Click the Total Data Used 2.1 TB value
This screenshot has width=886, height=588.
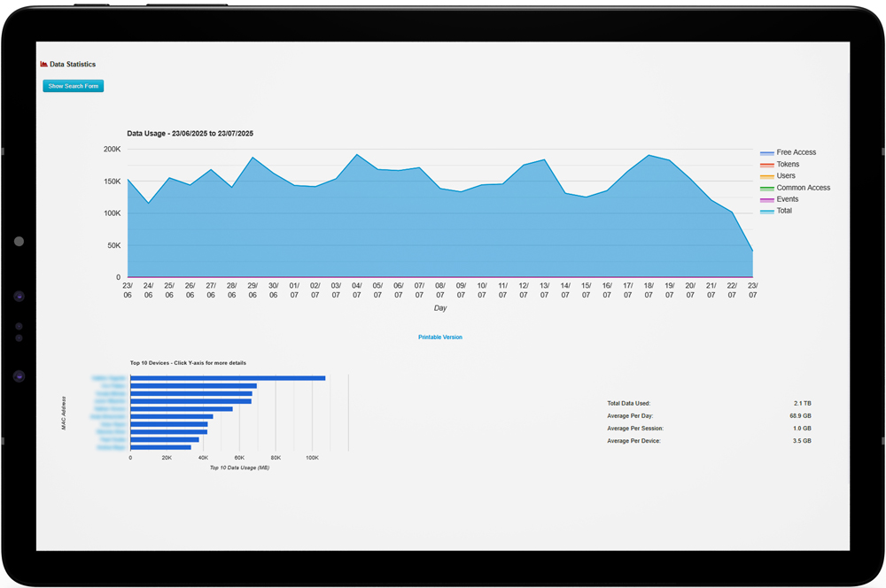(803, 402)
